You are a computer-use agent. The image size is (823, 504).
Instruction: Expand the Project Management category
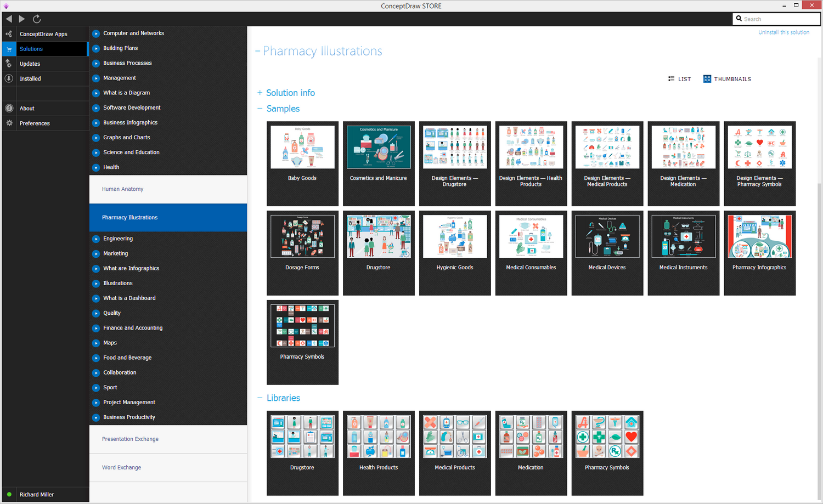tap(96, 402)
